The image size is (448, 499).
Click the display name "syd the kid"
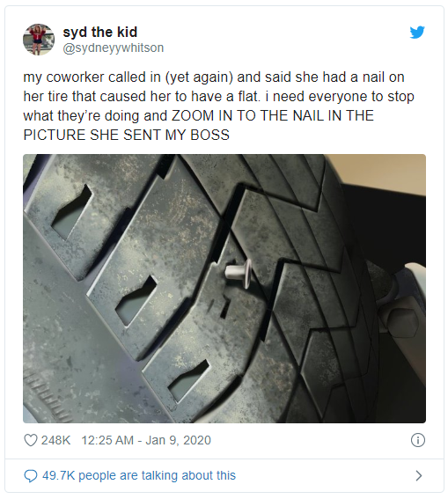point(100,33)
